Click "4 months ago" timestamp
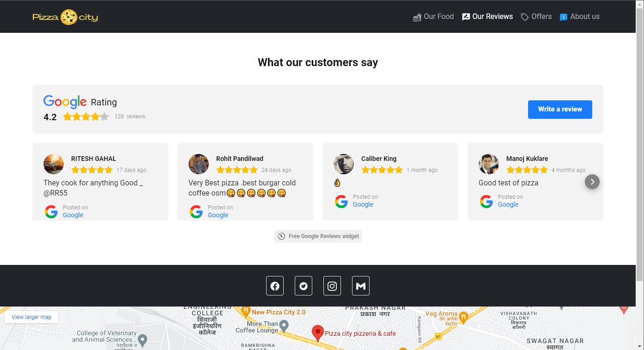The height and width of the screenshot is (350, 644). (568, 170)
